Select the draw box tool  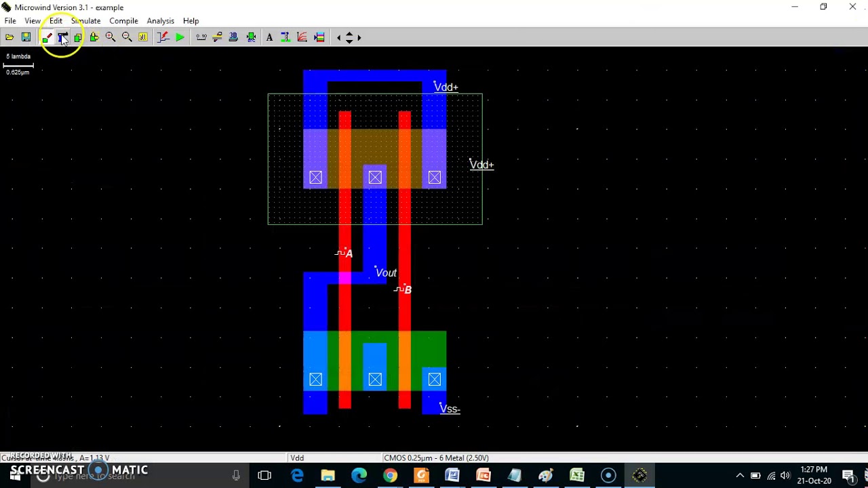tap(47, 37)
